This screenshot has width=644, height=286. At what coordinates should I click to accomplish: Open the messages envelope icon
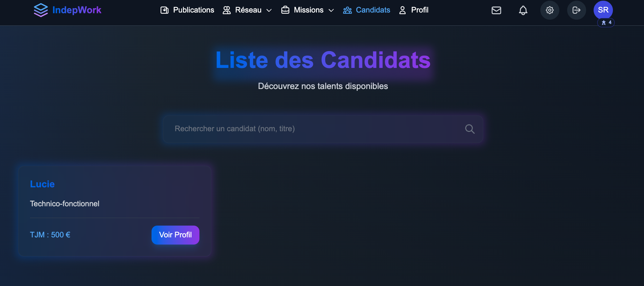(x=496, y=10)
